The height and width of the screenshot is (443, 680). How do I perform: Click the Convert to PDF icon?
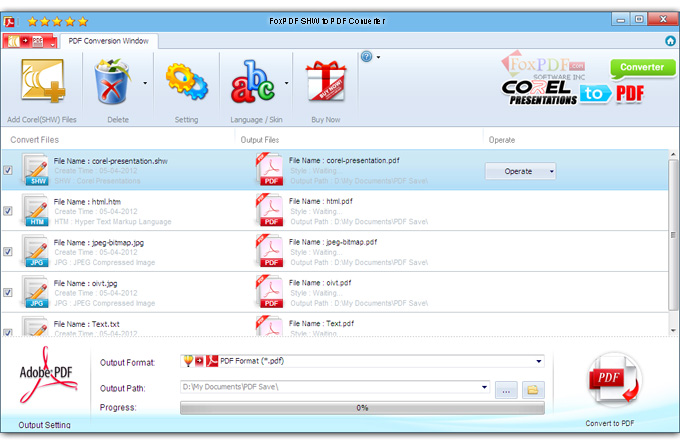615,381
